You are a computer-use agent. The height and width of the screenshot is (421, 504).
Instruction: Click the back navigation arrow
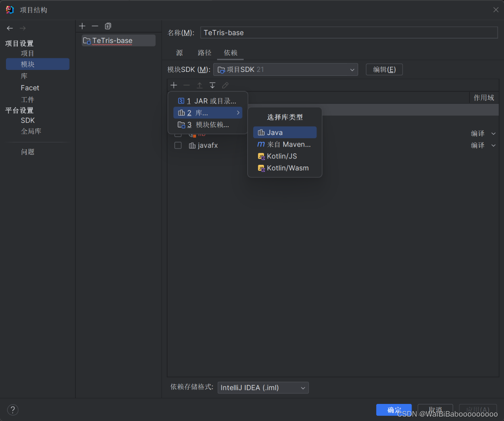point(10,28)
